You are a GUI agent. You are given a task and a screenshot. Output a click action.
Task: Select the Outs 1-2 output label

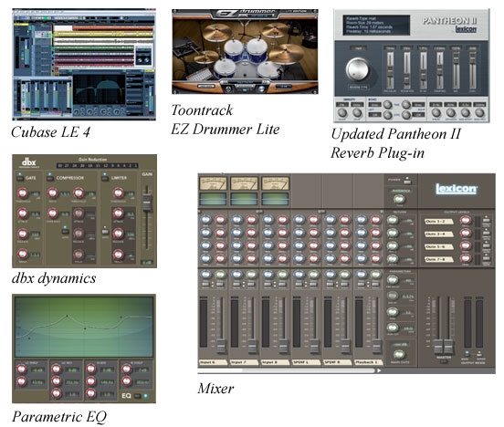click(x=438, y=221)
